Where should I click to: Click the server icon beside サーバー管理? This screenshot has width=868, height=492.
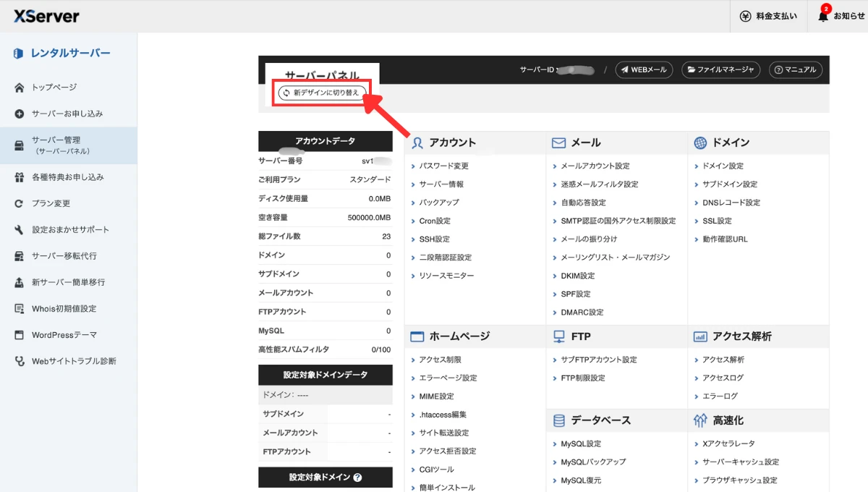pyautogui.click(x=20, y=145)
